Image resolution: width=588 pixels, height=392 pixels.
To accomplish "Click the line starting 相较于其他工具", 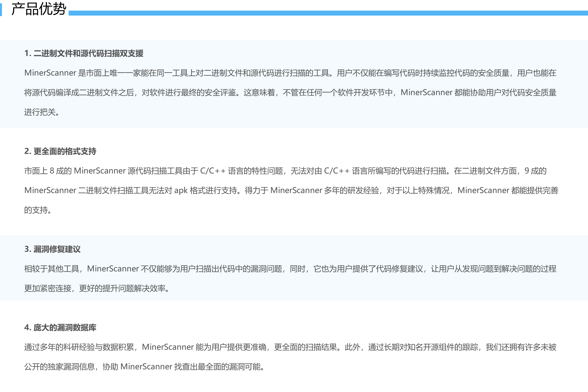I will coord(290,269).
